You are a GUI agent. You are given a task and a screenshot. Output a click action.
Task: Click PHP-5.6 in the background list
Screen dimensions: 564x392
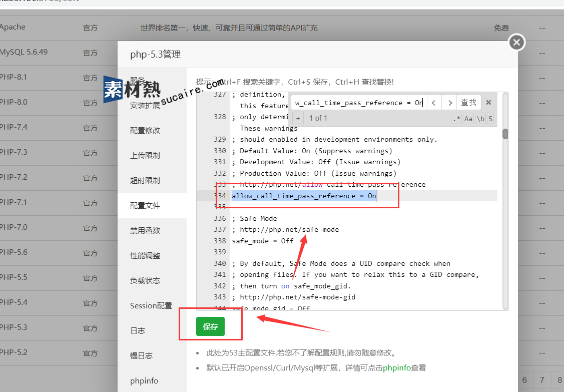click(14, 252)
